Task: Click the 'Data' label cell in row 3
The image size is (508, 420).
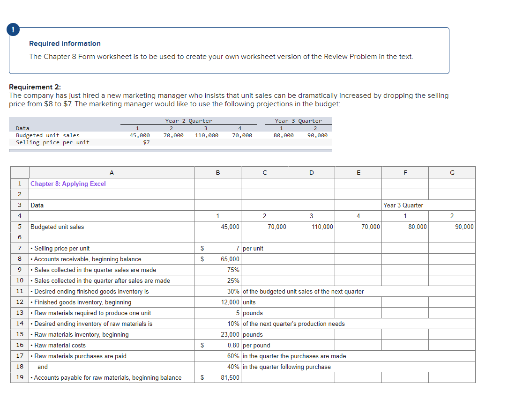Action: pyautogui.click(x=35, y=205)
